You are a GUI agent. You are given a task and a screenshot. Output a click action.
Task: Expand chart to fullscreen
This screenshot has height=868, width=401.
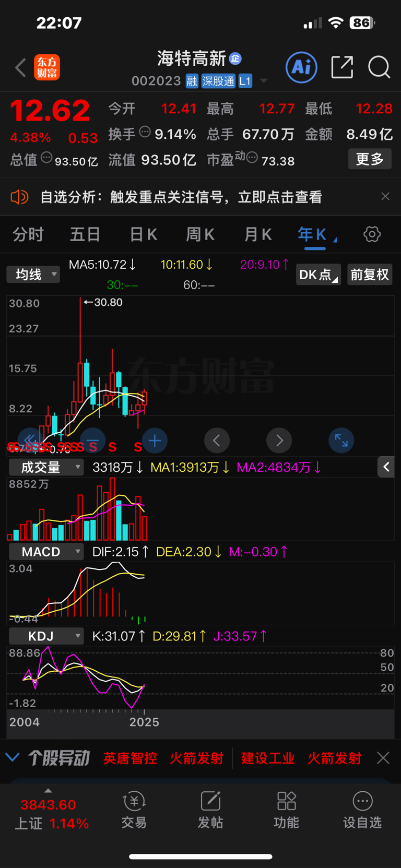(x=341, y=441)
